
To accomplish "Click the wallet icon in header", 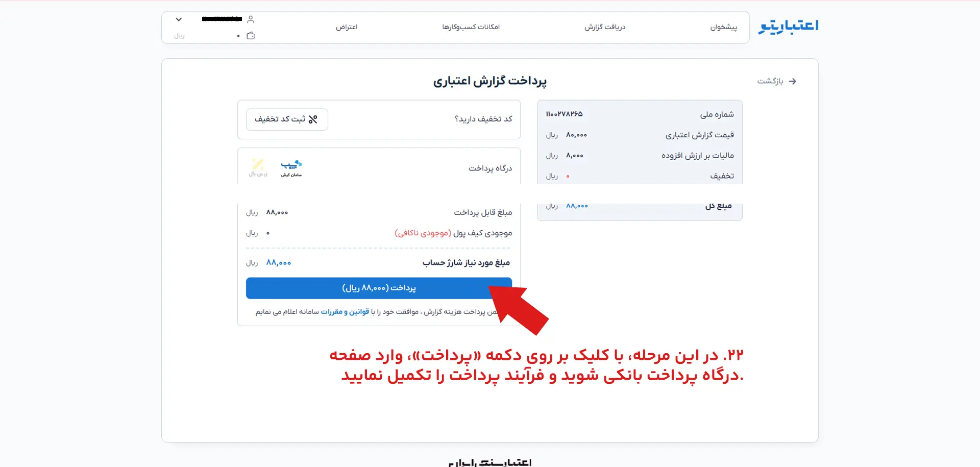I will tap(251, 36).
